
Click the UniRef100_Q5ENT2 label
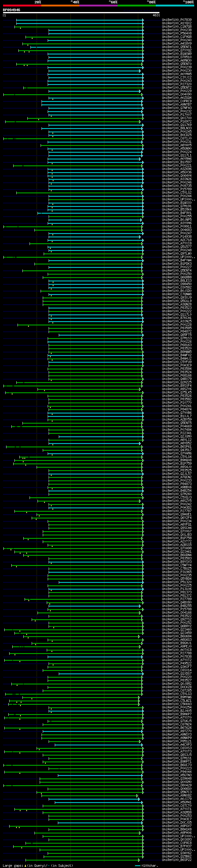click(x=177, y=88)
